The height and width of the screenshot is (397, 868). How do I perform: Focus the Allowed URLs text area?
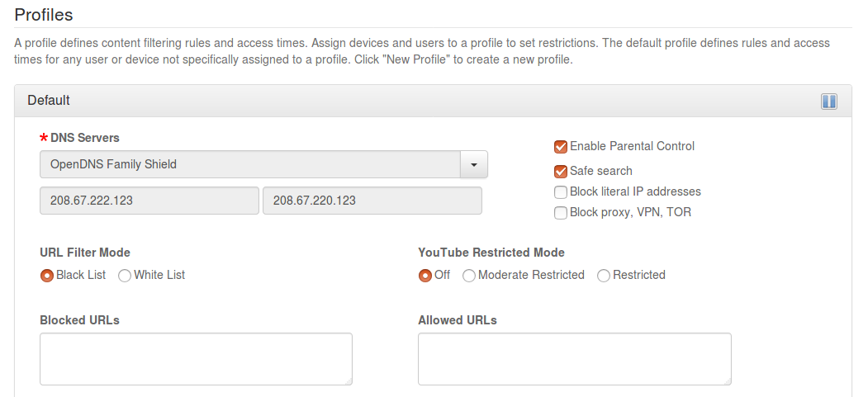pos(574,358)
